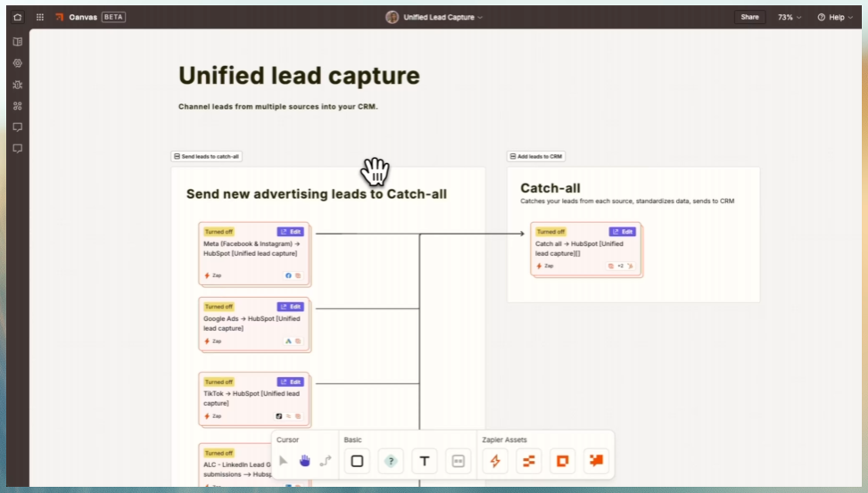
Task: Open the bug report icon in sidebar
Action: coord(18,85)
